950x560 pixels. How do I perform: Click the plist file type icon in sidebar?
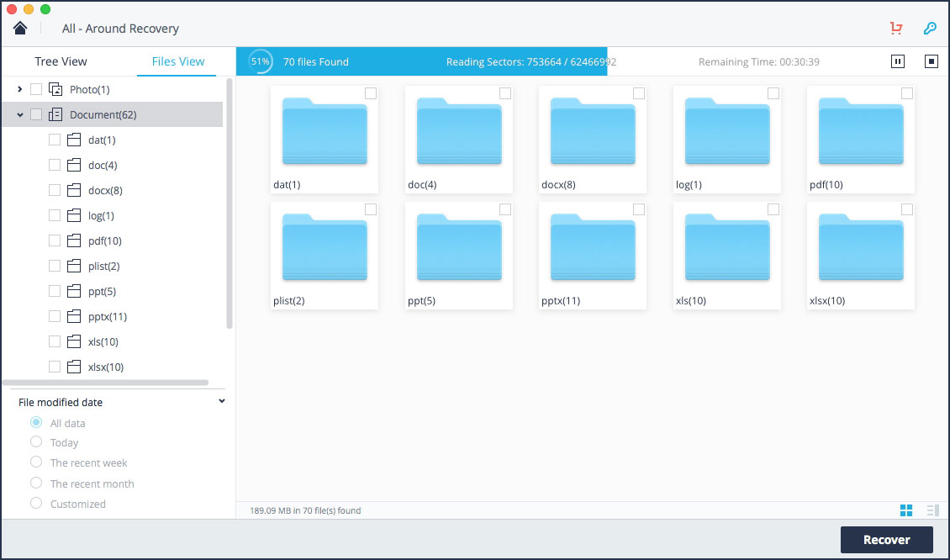click(74, 266)
